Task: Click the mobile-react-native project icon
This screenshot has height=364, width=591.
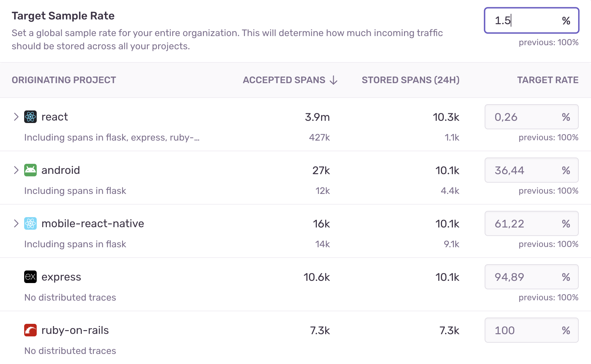Action: click(x=30, y=224)
